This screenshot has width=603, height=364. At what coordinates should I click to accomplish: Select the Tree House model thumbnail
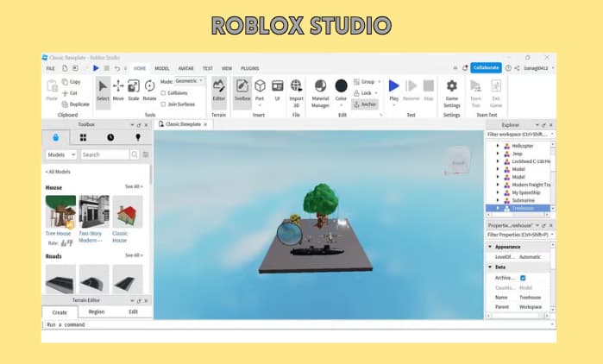point(60,212)
